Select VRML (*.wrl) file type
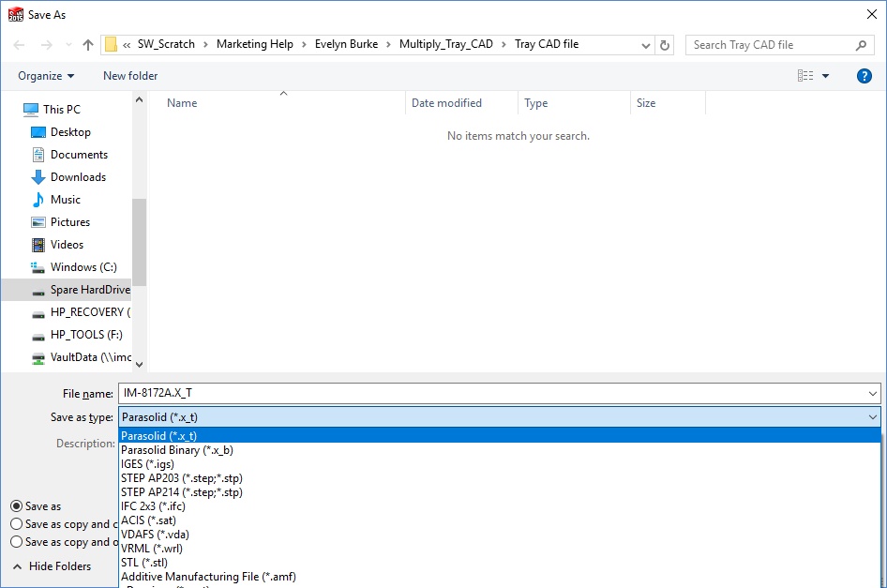The height and width of the screenshot is (588, 887). tap(500, 549)
